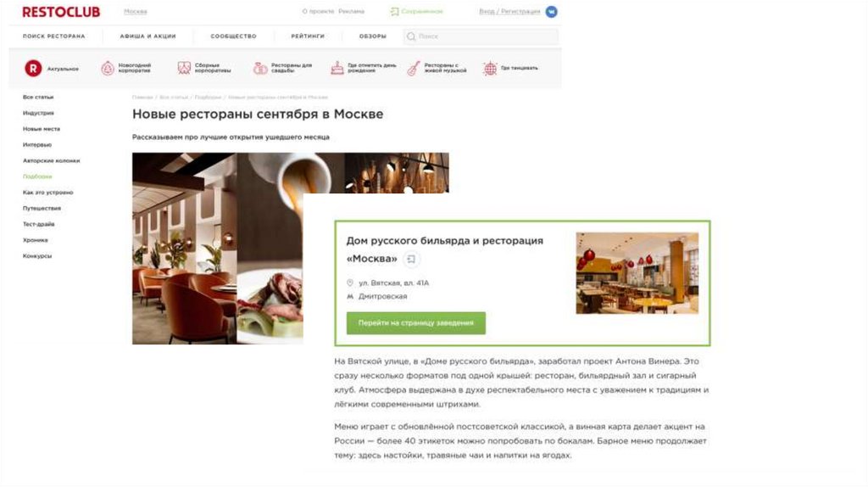Open the "Афиша и акции" menu
868x487 pixels.
tap(147, 36)
